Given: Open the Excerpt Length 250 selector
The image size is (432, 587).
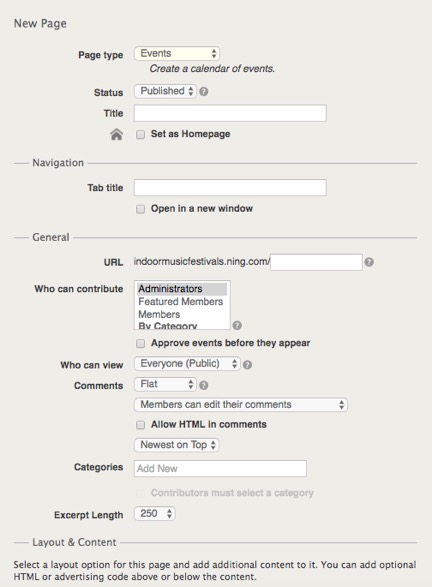Looking at the screenshot, I should 155,514.
